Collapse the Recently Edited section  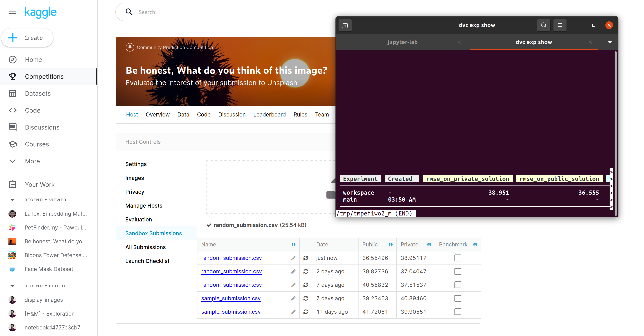pyautogui.click(x=12, y=286)
